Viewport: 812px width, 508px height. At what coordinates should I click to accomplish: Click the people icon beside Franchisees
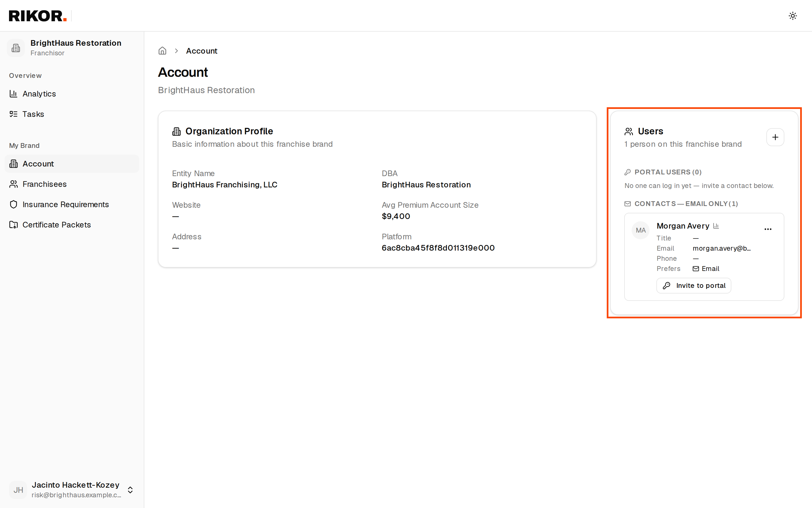[14, 184]
